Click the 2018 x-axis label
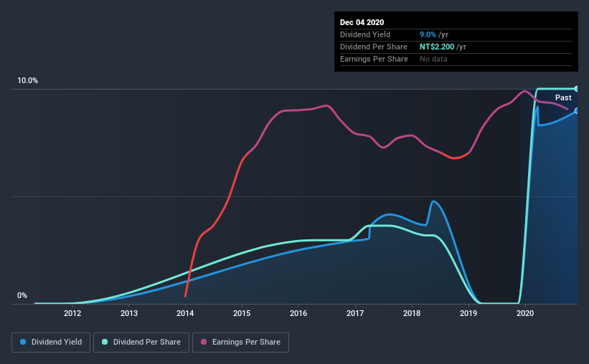The width and height of the screenshot is (589, 364). pos(412,313)
